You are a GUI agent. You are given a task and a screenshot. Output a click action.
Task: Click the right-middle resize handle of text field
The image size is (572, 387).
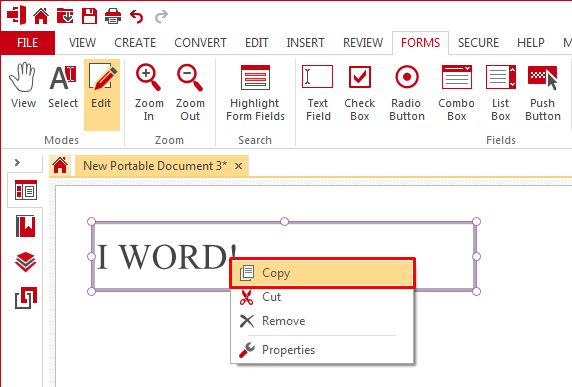point(476,256)
